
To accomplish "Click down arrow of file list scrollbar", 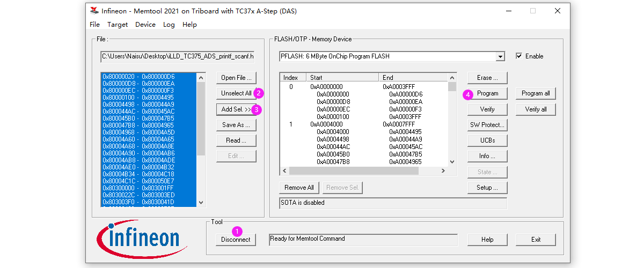I will coord(201,203).
